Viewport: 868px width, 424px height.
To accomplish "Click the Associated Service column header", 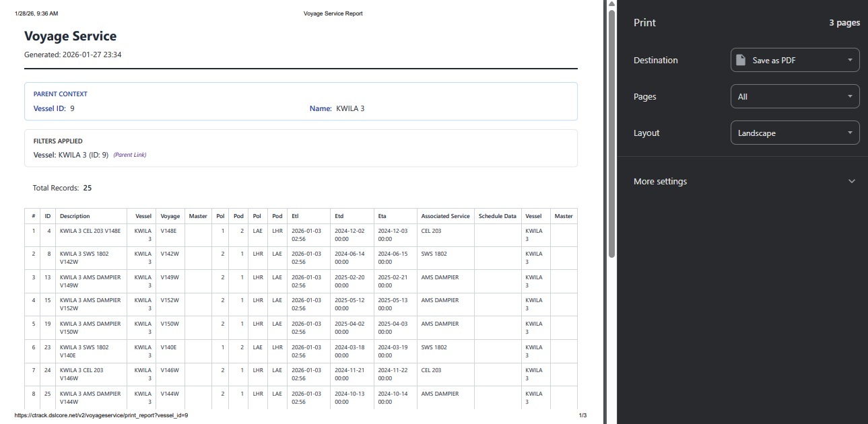I will (x=445, y=216).
